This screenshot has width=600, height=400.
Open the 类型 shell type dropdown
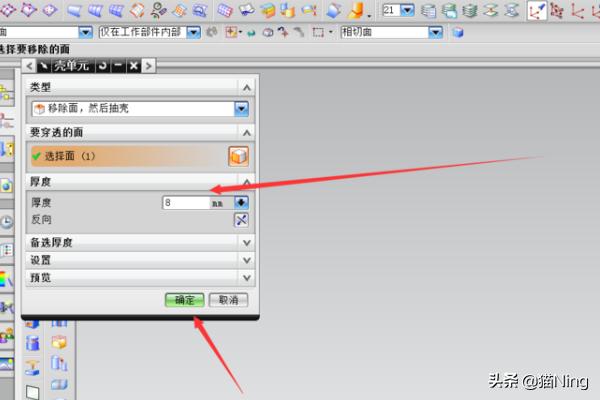coord(240,109)
